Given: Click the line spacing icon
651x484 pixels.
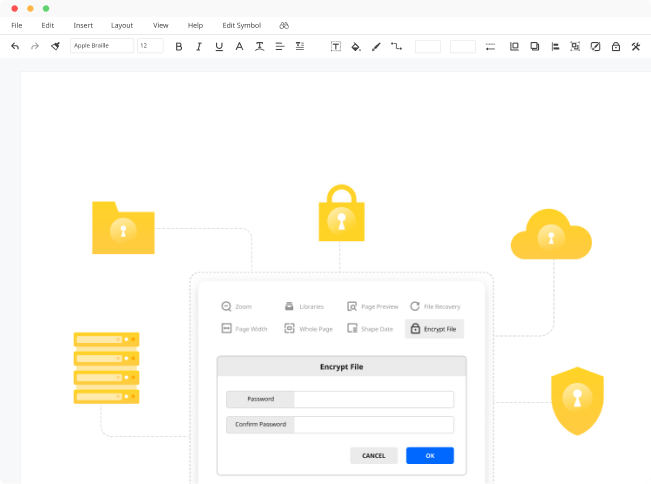Looking at the screenshot, I should click(x=300, y=46).
